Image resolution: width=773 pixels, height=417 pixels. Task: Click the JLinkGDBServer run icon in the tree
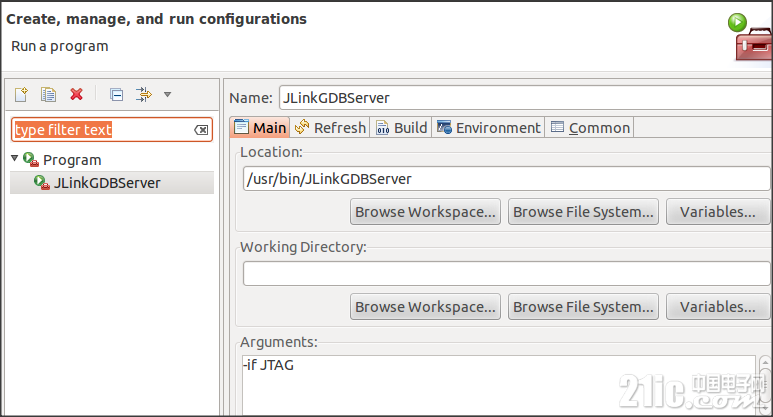42,182
